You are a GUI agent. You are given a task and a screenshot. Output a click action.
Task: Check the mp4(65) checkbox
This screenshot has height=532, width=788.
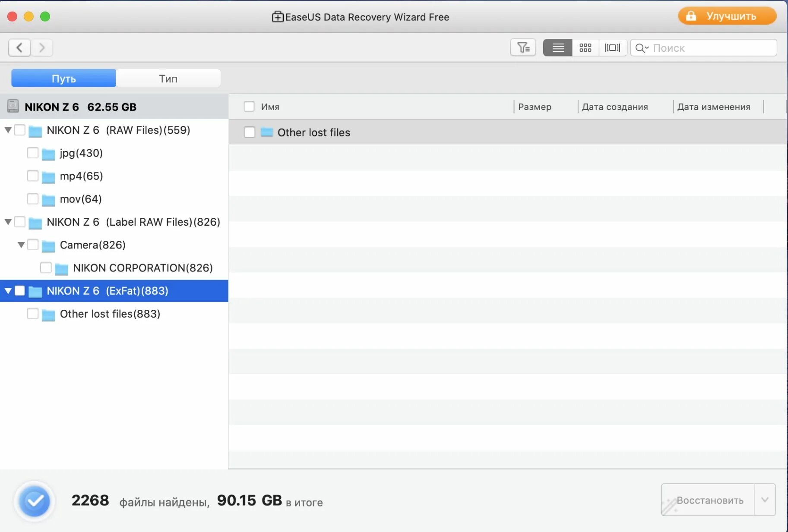pyautogui.click(x=33, y=176)
